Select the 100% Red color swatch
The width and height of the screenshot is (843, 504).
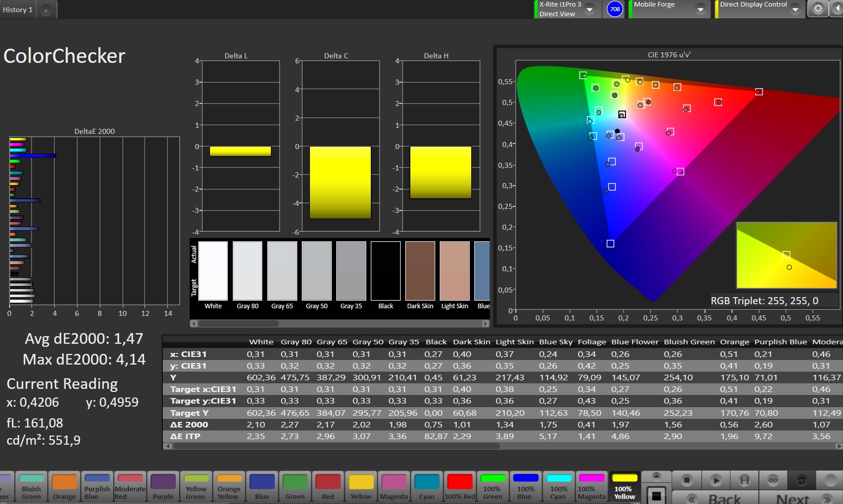(460, 487)
